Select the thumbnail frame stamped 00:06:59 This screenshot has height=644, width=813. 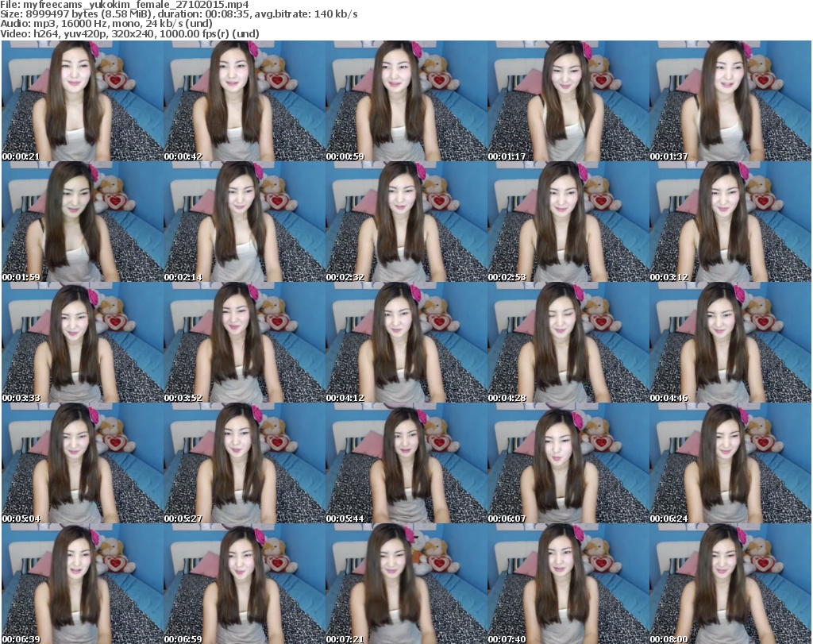(x=245, y=584)
